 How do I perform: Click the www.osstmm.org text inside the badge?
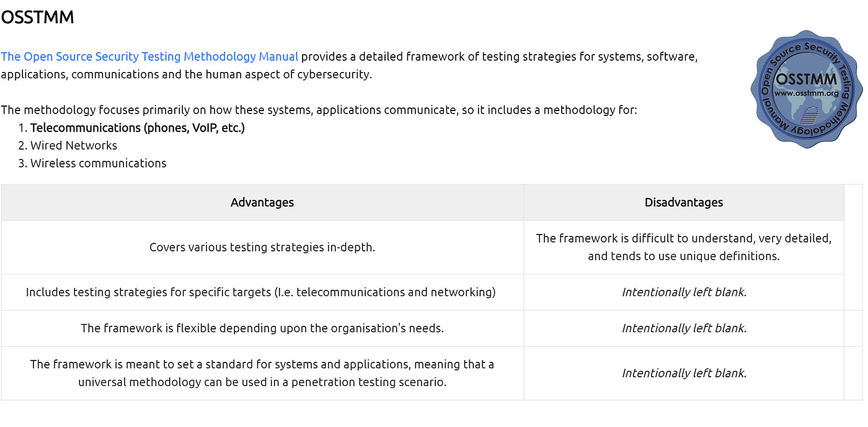(806, 93)
